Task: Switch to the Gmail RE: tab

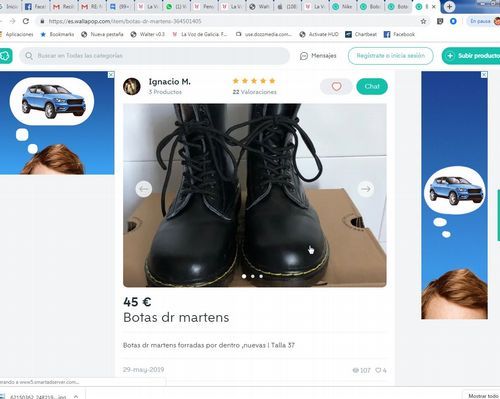Action: 92,6
